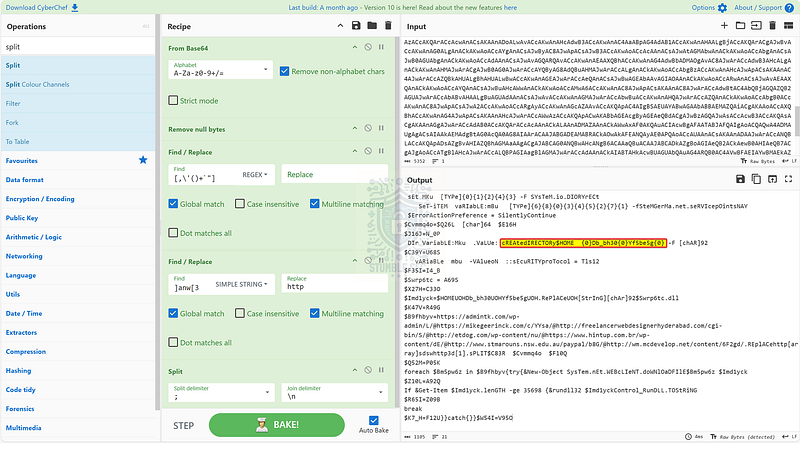Save the output to a file
This screenshot has height=452, width=800.
(740, 179)
